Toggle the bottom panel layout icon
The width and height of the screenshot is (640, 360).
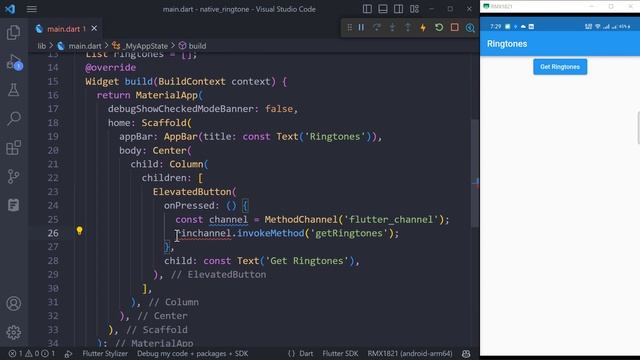point(383,9)
